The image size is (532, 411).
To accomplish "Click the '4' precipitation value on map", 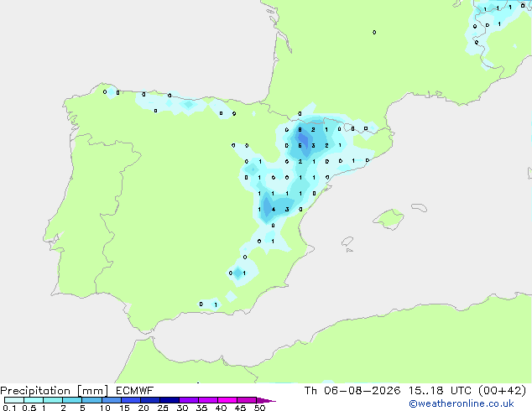I will [x=274, y=209].
